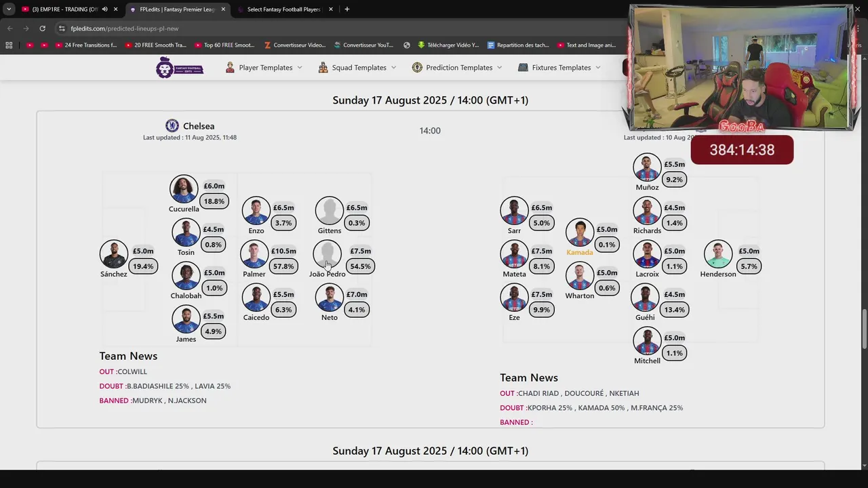
Task: Click Henderson's goalkeeper avatar
Action: click(x=717, y=254)
